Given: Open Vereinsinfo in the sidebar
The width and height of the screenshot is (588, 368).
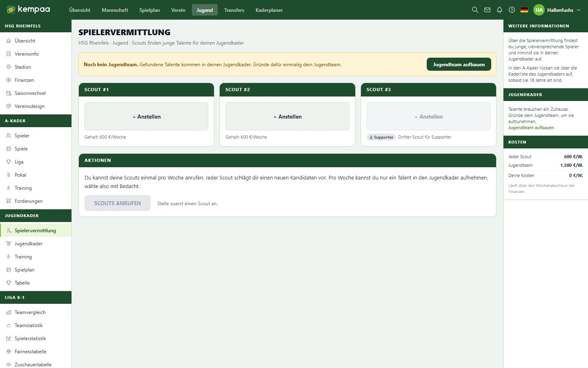Looking at the screenshot, I should (36, 54).
